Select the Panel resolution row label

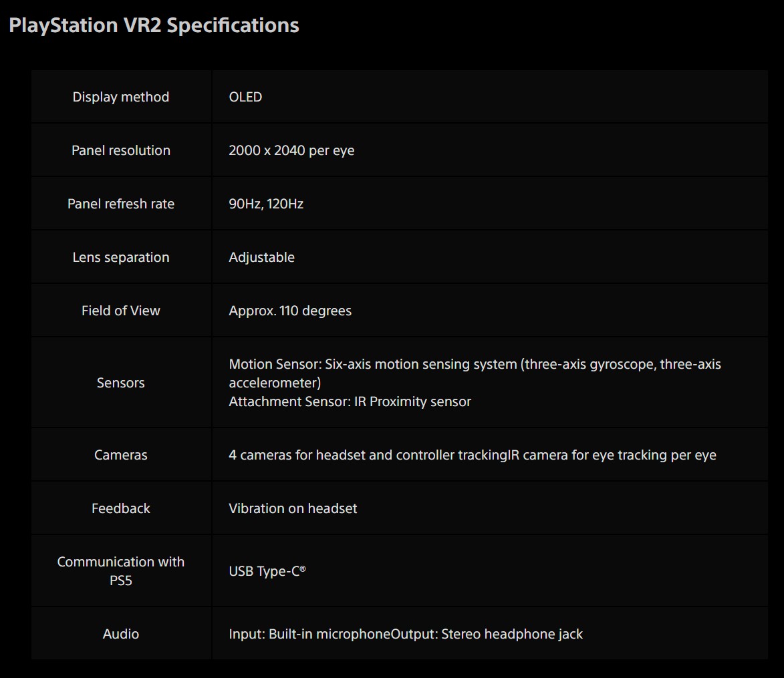121,150
